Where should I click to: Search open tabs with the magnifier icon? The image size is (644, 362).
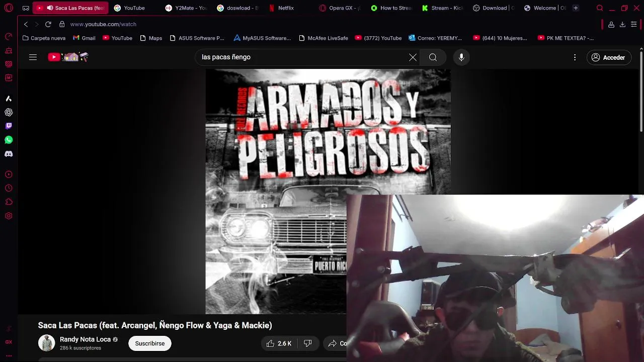coord(600,8)
